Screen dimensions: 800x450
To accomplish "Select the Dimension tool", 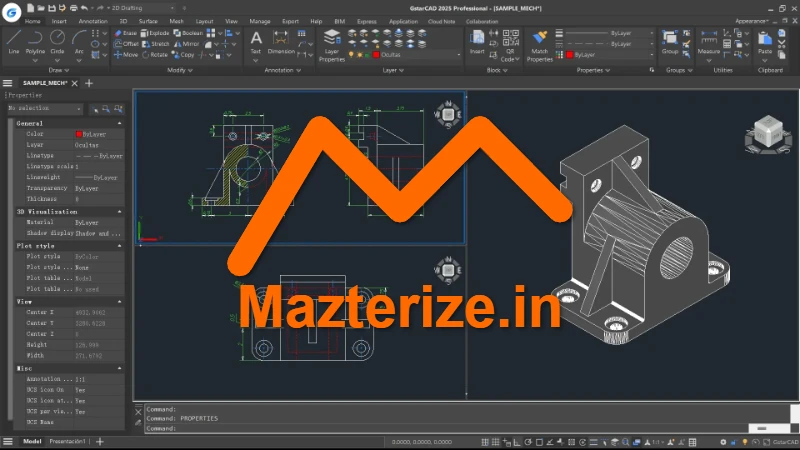I will (281, 42).
